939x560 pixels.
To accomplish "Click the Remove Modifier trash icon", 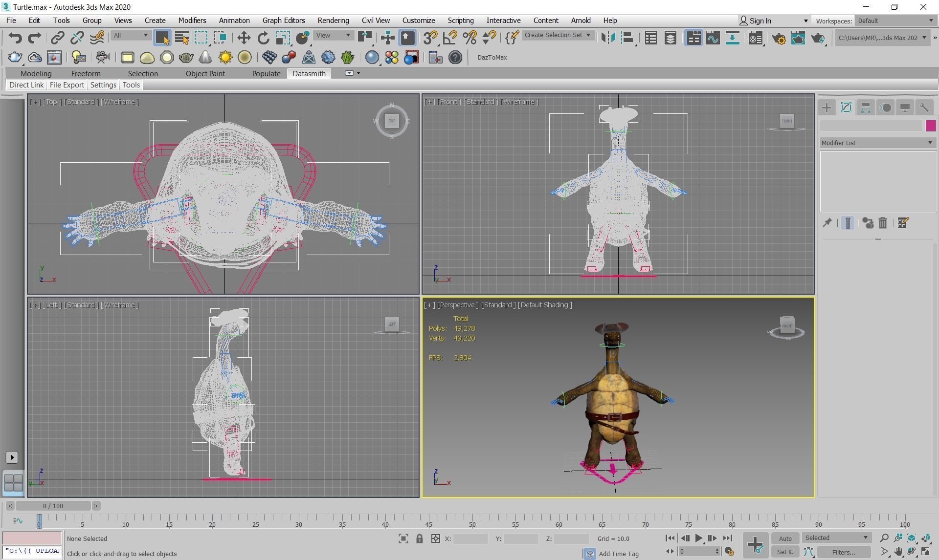I will [x=883, y=223].
